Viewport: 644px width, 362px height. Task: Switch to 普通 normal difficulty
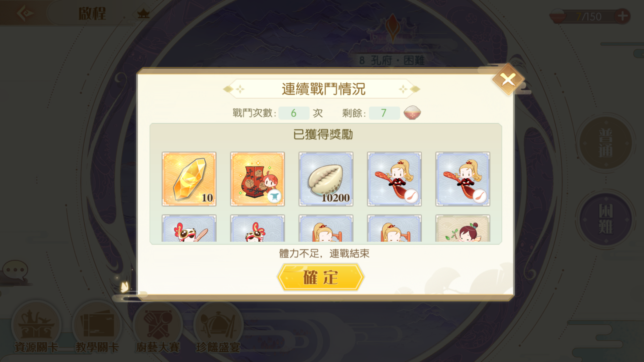click(x=606, y=143)
